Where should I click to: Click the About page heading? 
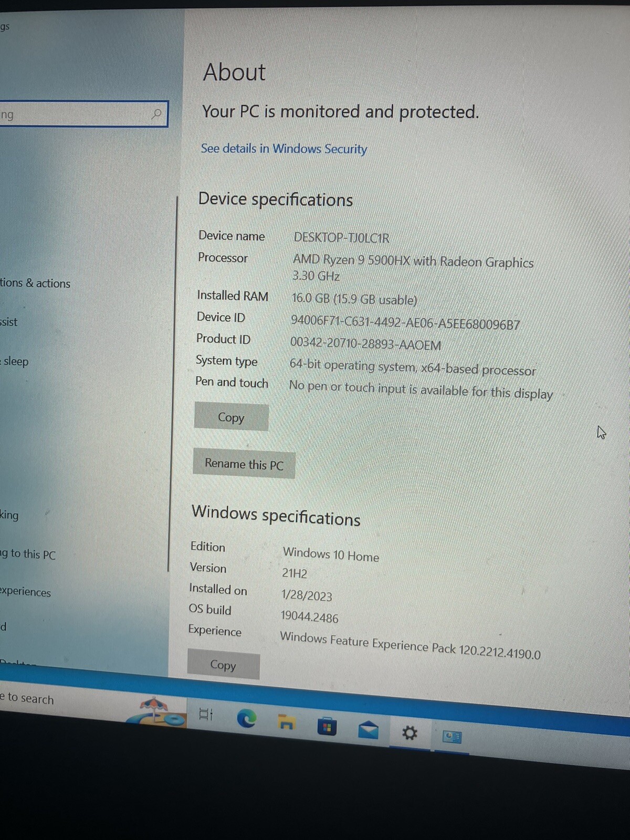coord(234,72)
